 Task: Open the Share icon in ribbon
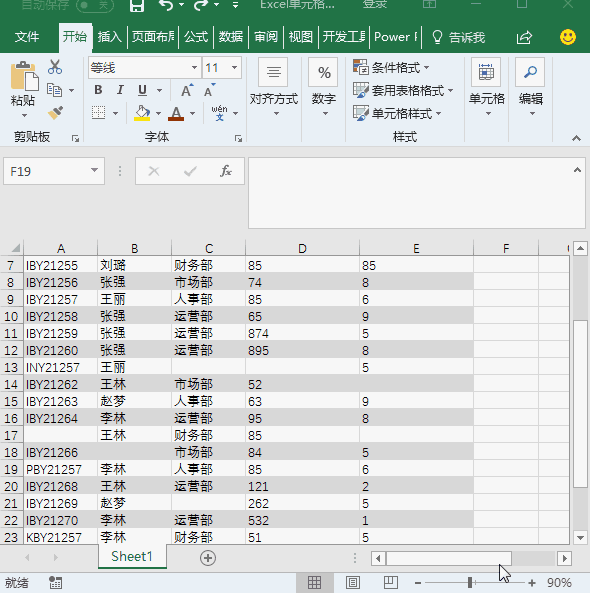pos(524,37)
